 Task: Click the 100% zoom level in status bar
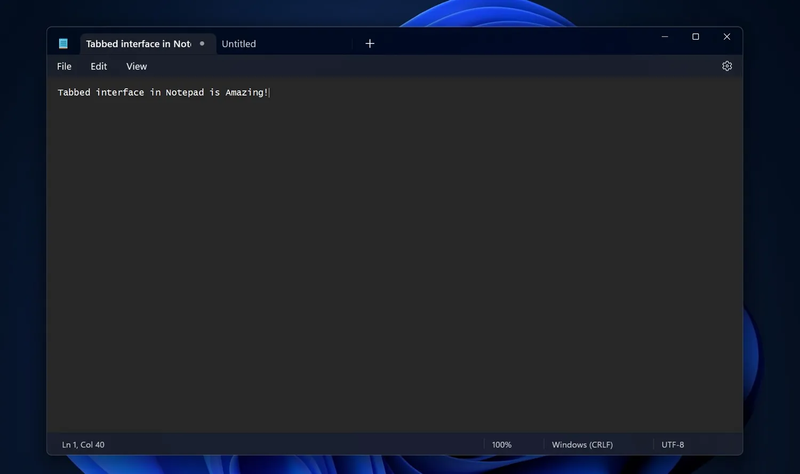502,444
